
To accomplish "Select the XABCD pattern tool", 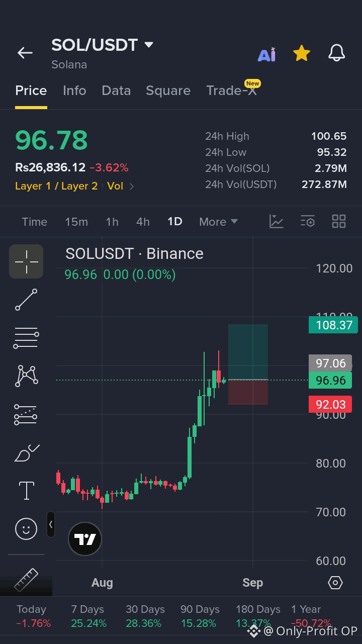I will pyautogui.click(x=26, y=376).
